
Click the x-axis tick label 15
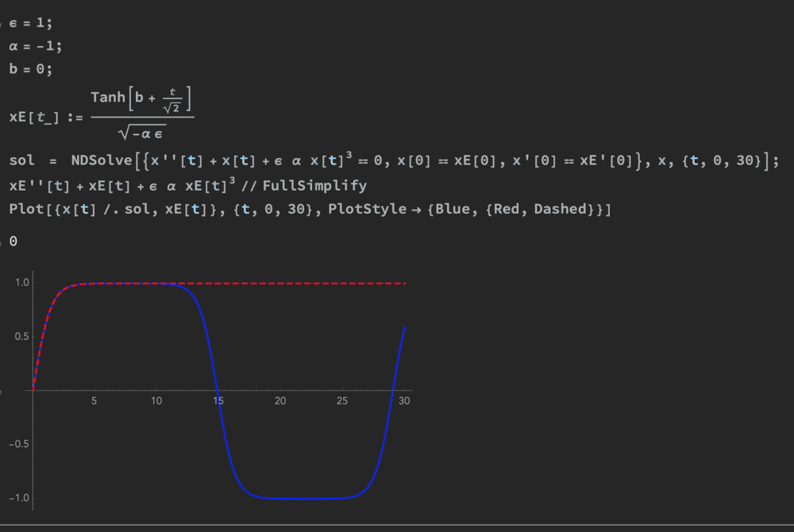[218, 402]
